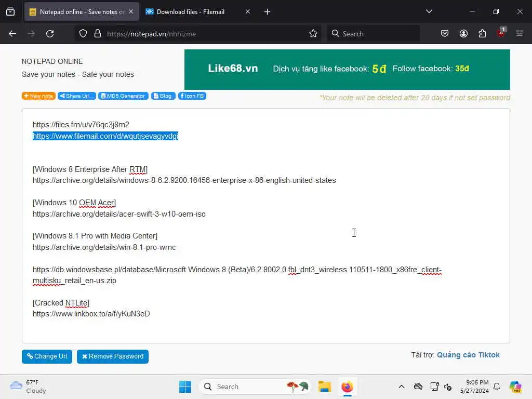This screenshot has width=532, height=399.
Task: Open clock showing 9:06 PM 5/27/2024
Action: click(x=474, y=387)
